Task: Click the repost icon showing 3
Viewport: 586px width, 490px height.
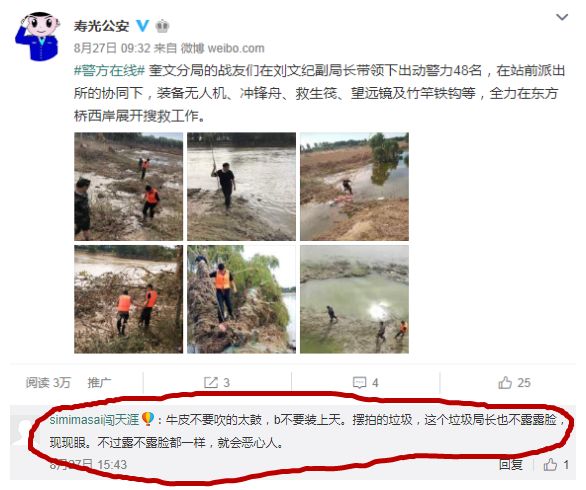Action: [x=217, y=383]
